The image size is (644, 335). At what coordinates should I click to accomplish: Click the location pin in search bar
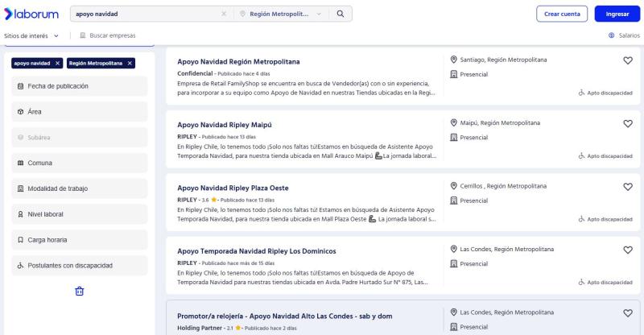coord(243,14)
